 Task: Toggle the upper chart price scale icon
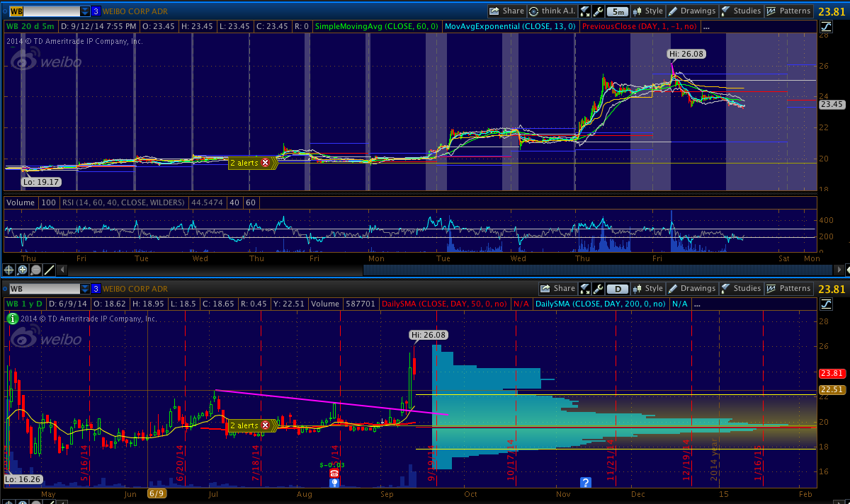(x=827, y=27)
